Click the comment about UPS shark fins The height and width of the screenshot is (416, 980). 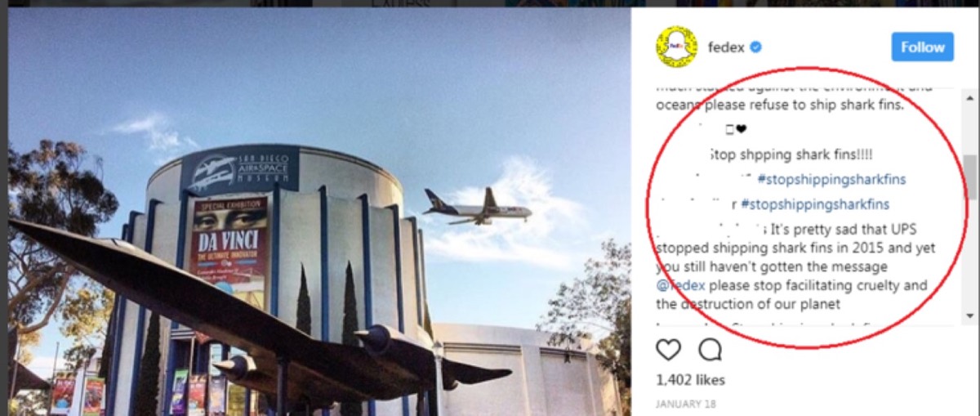coord(796,266)
